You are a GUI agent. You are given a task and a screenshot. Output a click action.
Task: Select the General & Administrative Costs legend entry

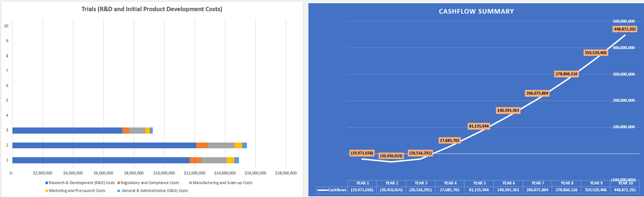coord(155,191)
